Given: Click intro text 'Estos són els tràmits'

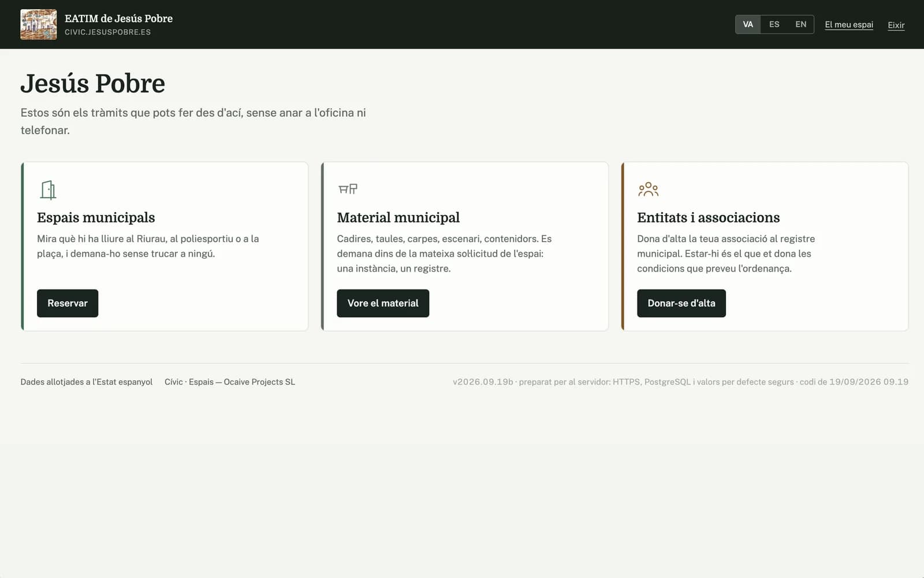Looking at the screenshot, I should (x=193, y=121).
